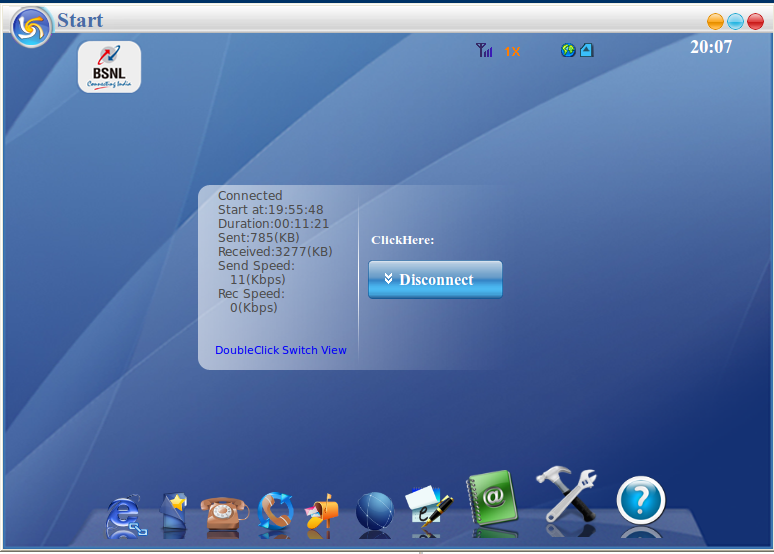
Task: Click the swirl Start logo icon
Action: [31, 27]
